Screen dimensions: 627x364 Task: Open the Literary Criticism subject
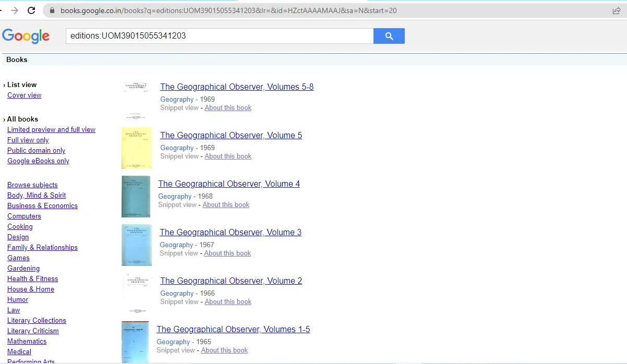tap(33, 331)
